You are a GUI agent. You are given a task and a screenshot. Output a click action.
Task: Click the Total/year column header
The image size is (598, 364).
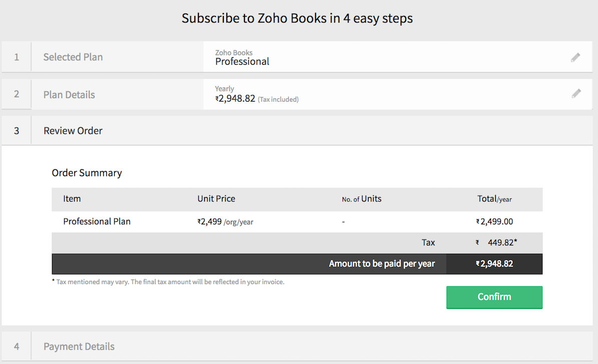tap(494, 199)
